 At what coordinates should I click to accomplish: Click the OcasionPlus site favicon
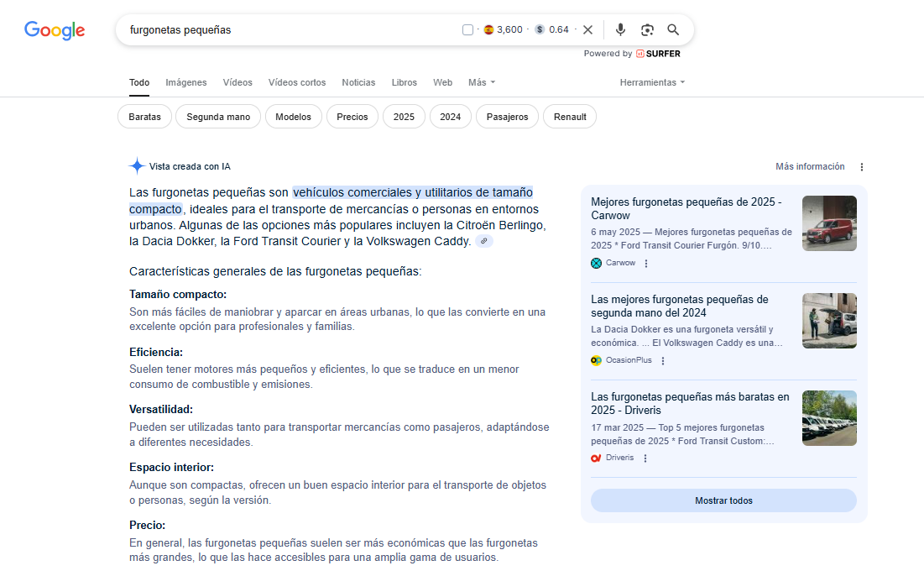(597, 360)
